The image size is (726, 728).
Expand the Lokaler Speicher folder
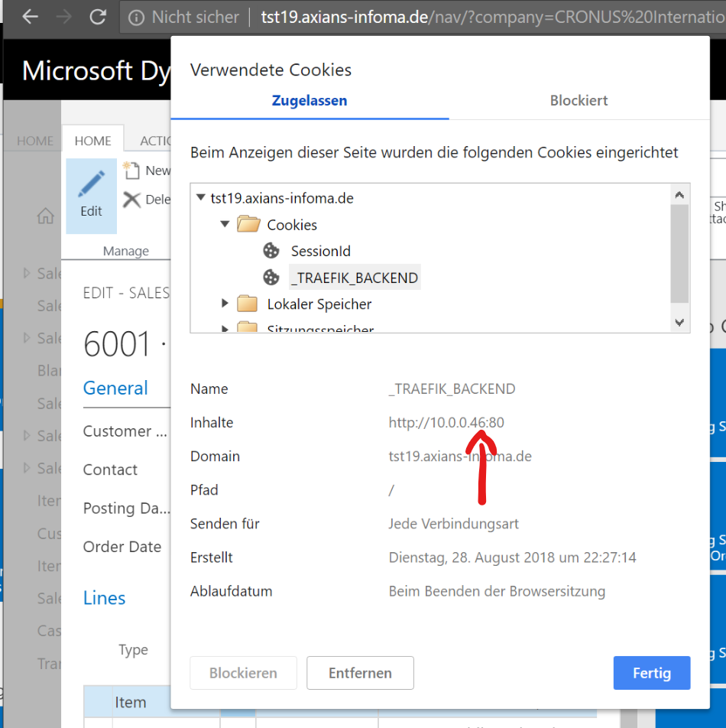click(x=225, y=304)
